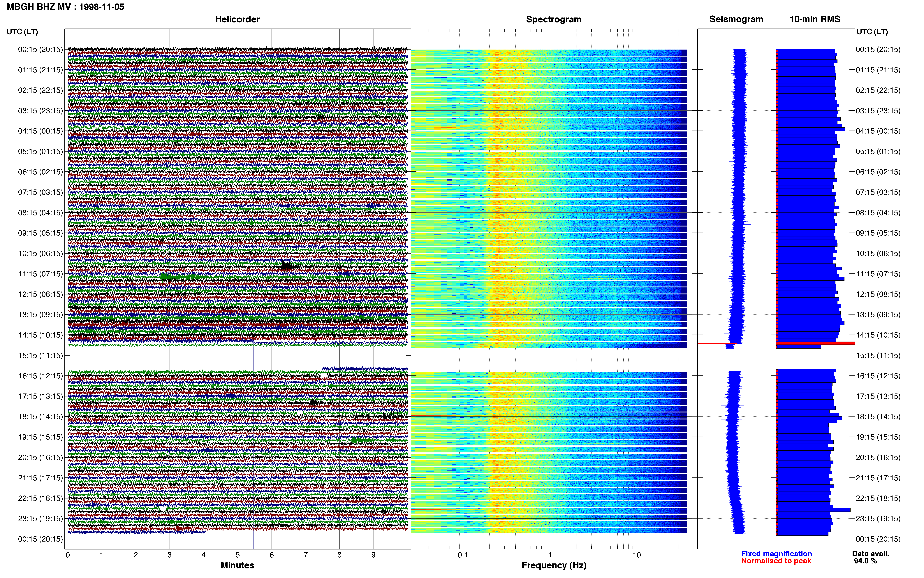Click the Frequency (Hz) axis label
The width and height of the screenshot is (924, 578).
(554, 565)
